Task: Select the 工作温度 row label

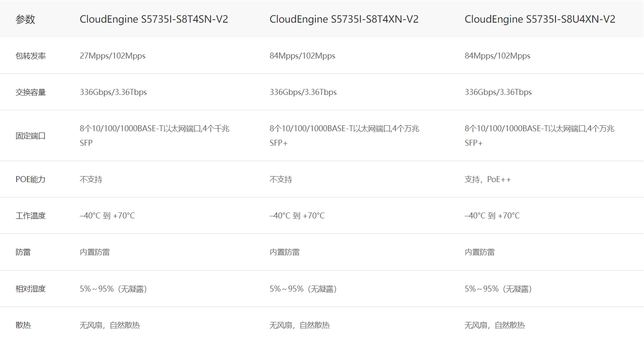Action: (x=30, y=216)
